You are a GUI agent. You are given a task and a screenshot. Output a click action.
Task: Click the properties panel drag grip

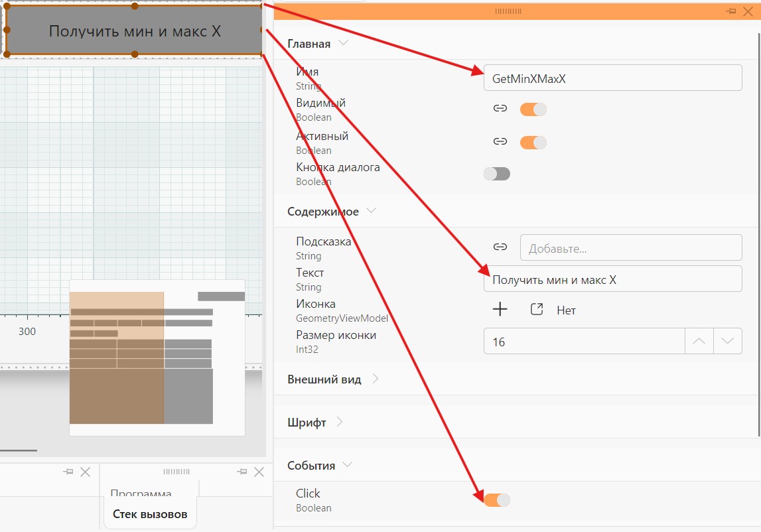[x=508, y=11]
